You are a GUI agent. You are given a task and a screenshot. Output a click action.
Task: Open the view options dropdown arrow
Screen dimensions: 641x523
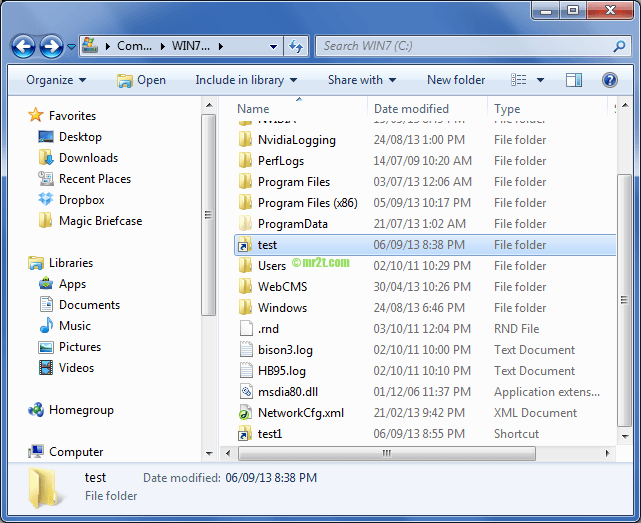click(x=540, y=80)
